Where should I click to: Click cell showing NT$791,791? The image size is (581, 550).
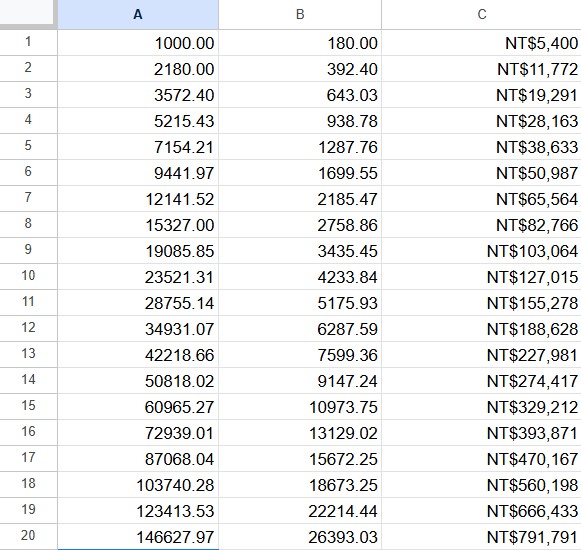coord(481,537)
